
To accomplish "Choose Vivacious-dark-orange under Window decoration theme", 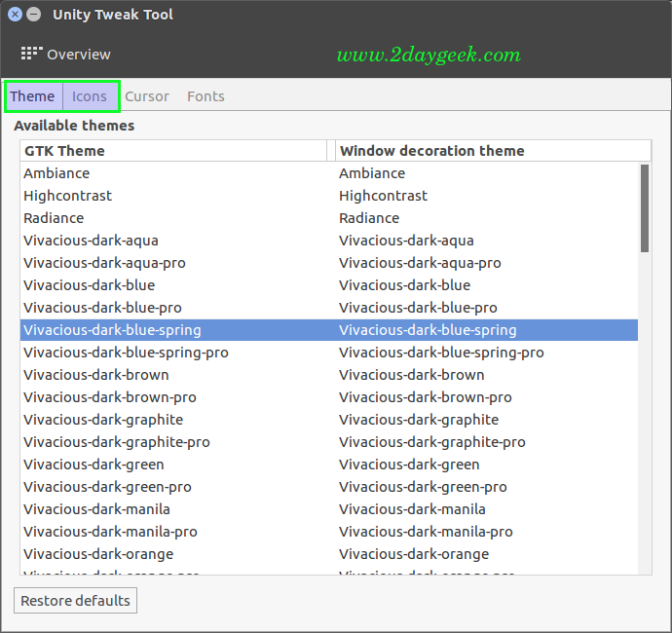I will [x=414, y=554].
